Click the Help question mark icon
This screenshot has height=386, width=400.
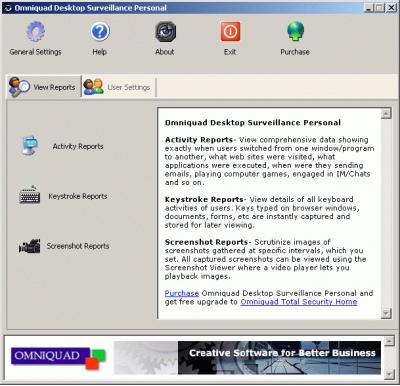coord(100,31)
